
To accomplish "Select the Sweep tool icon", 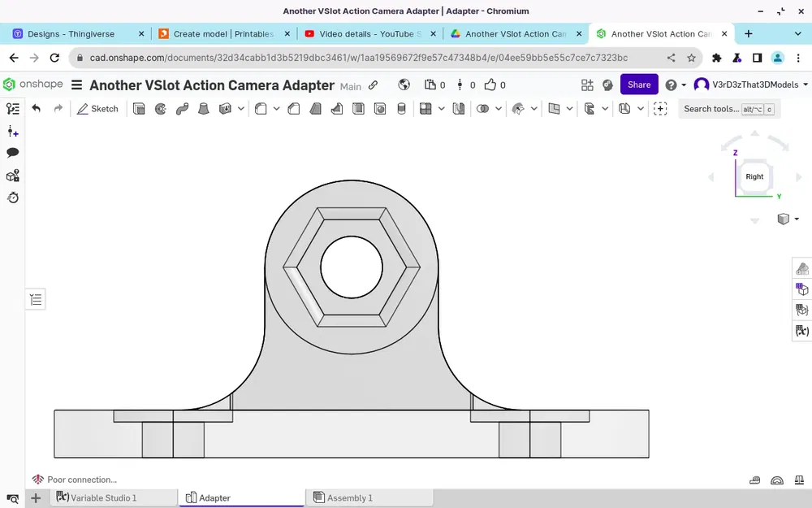I will pyautogui.click(x=182, y=109).
